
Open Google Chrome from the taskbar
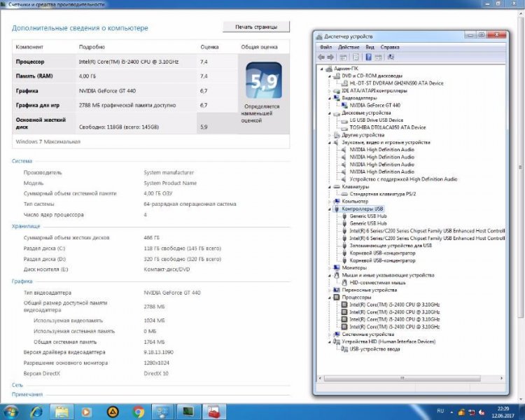pyautogui.click(x=139, y=412)
